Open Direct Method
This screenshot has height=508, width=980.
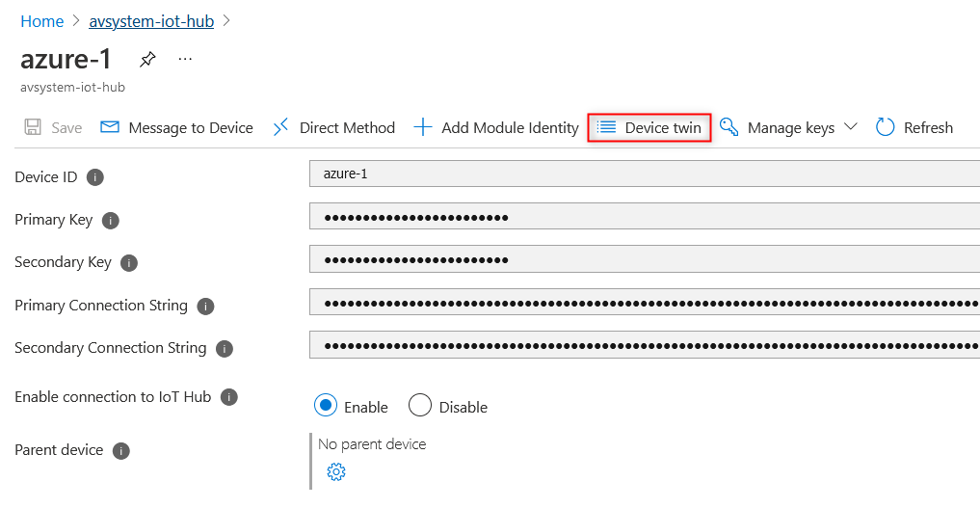pos(348,128)
